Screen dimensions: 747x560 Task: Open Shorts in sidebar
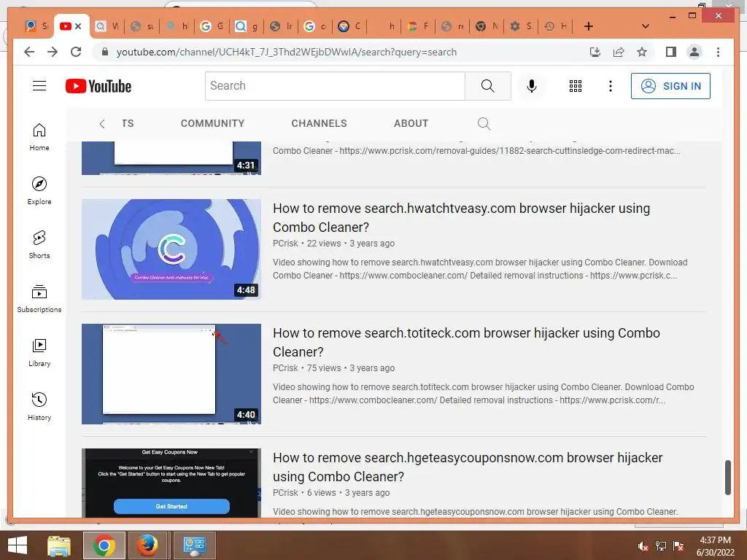[x=39, y=245]
